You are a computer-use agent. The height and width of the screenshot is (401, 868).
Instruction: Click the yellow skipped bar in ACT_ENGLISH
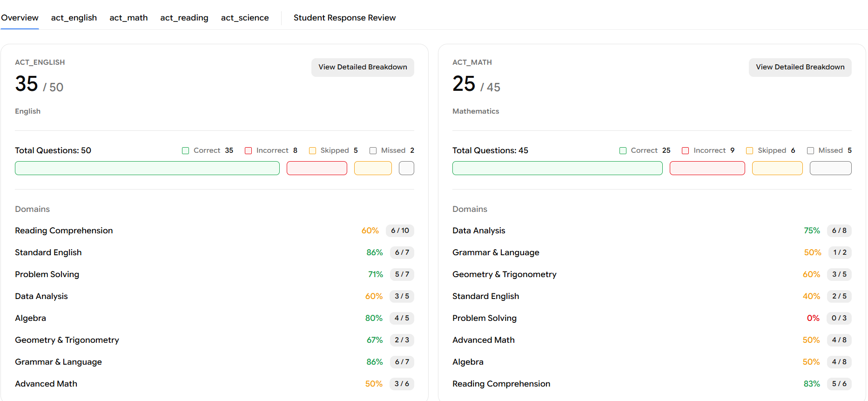tap(373, 168)
